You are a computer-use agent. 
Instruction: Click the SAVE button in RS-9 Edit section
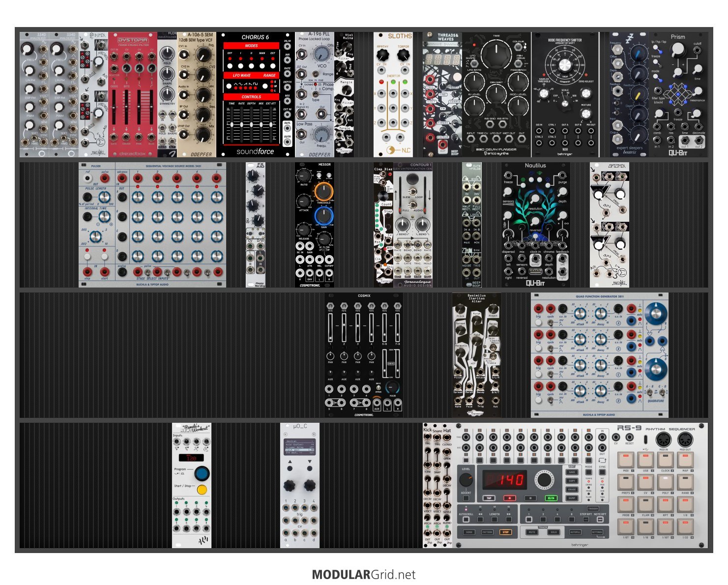click(x=572, y=472)
